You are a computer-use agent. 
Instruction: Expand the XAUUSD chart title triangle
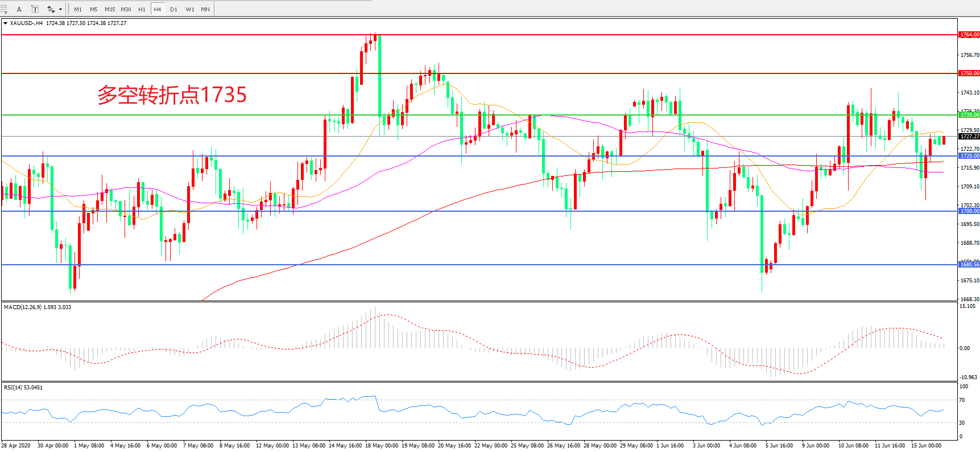(5, 23)
